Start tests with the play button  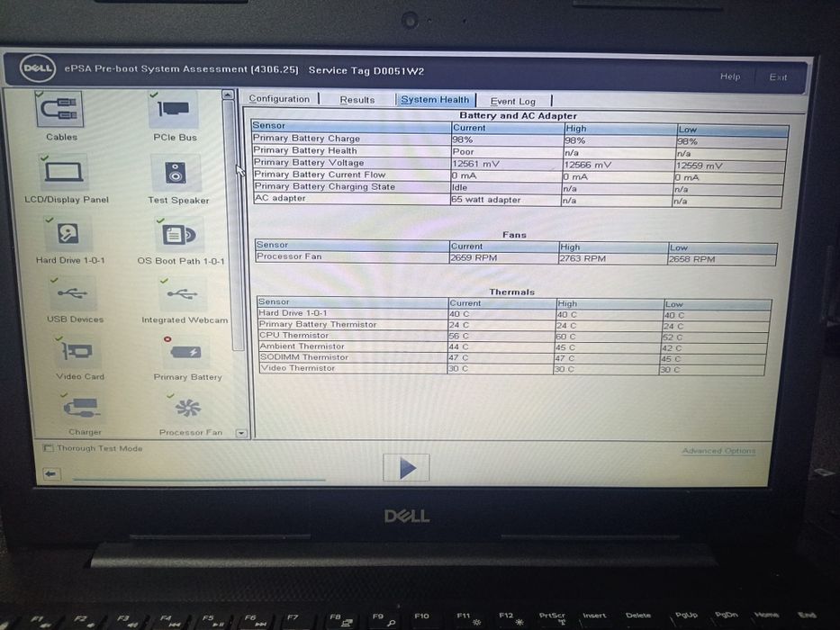coord(407,468)
